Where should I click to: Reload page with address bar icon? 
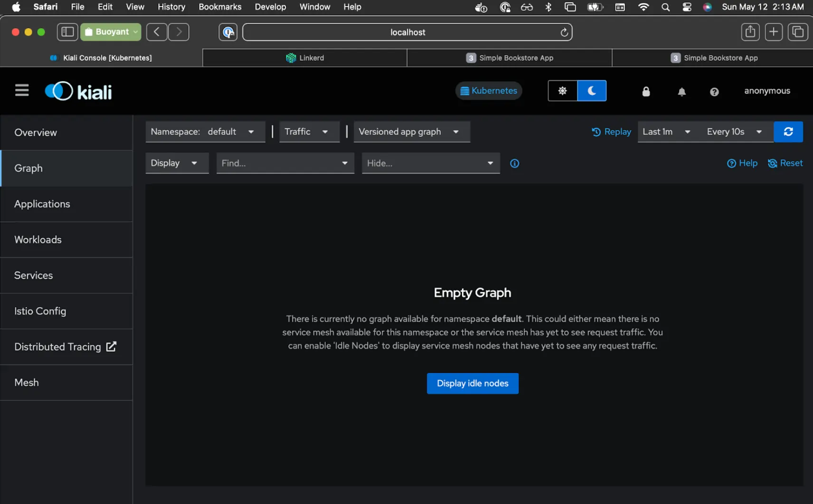click(x=564, y=32)
